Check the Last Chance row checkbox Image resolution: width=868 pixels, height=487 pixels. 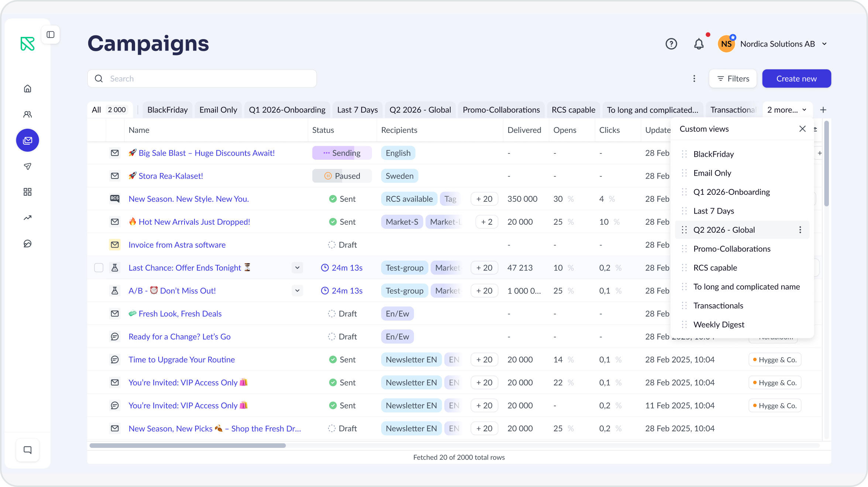(99, 267)
